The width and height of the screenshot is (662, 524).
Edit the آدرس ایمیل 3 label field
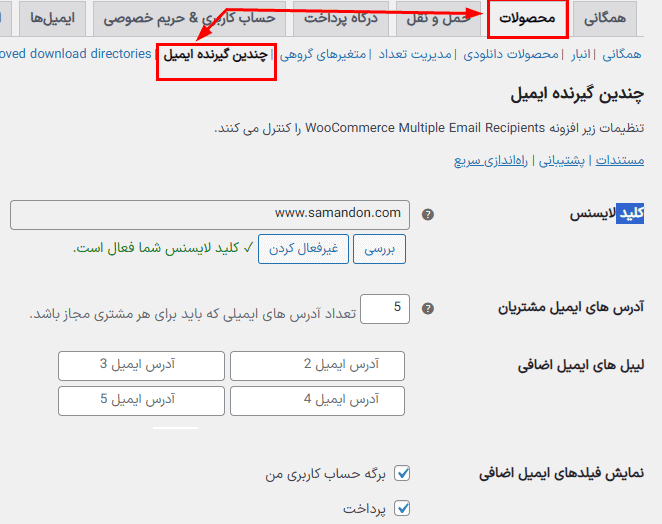[x=141, y=366]
